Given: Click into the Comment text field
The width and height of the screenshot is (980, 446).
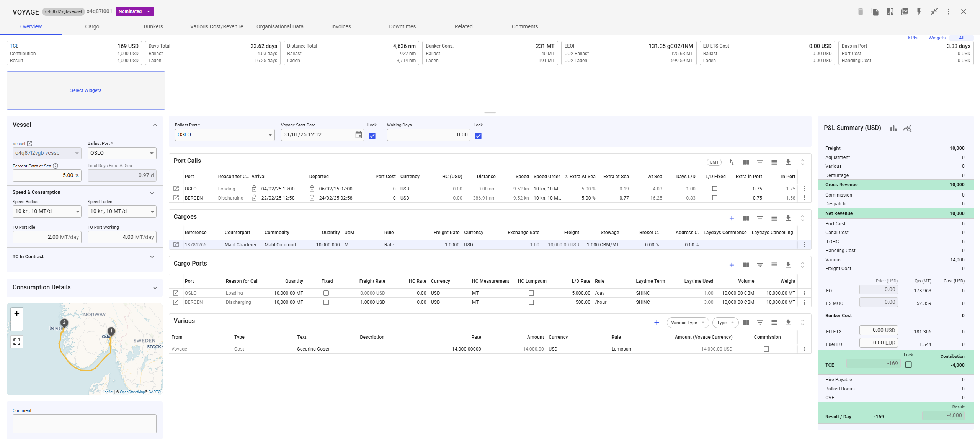Looking at the screenshot, I should coord(84,423).
